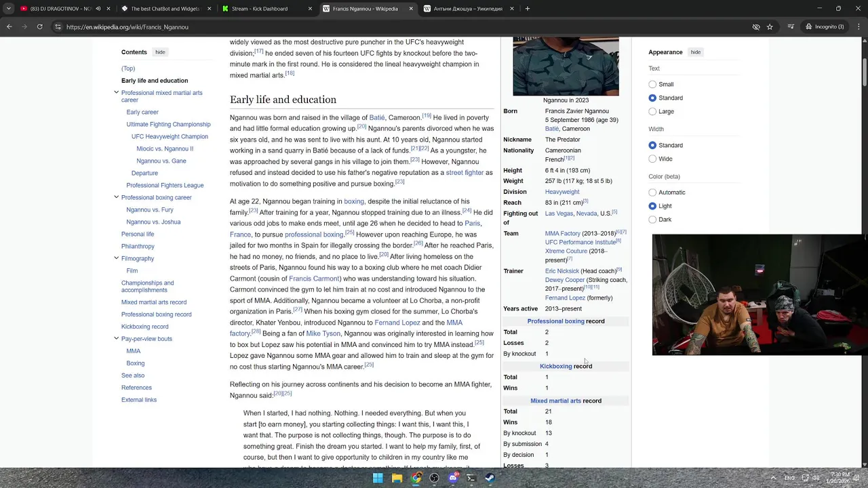Select Small text size
The width and height of the screenshot is (868, 488).
pos(652,84)
